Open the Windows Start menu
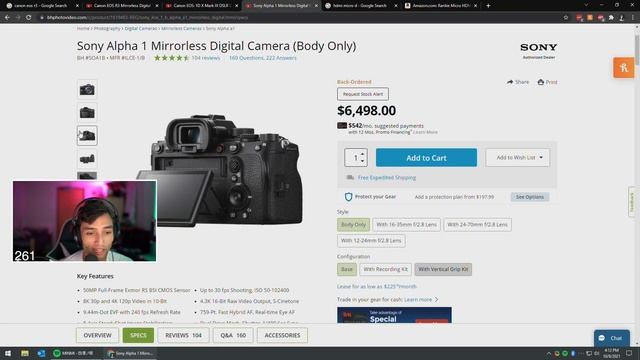This screenshot has width=640, height=360. click(x=8, y=353)
